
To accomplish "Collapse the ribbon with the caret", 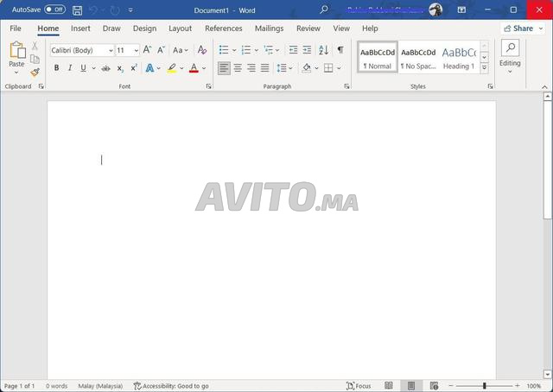I will (544, 86).
